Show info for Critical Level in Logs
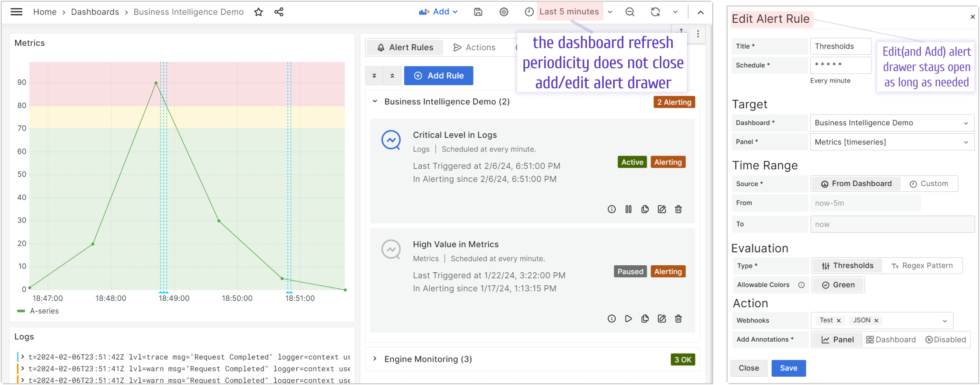The width and height of the screenshot is (980, 385). click(x=612, y=209)
